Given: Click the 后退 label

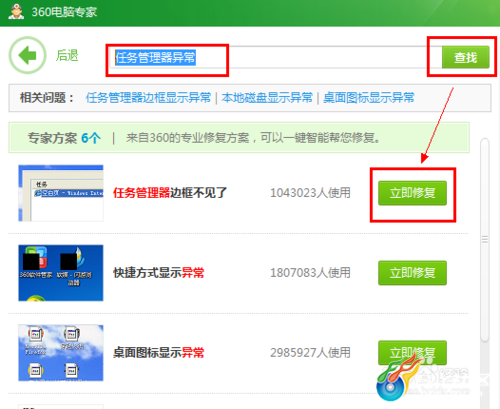Looking at the screenshot, I should [67, 55].
